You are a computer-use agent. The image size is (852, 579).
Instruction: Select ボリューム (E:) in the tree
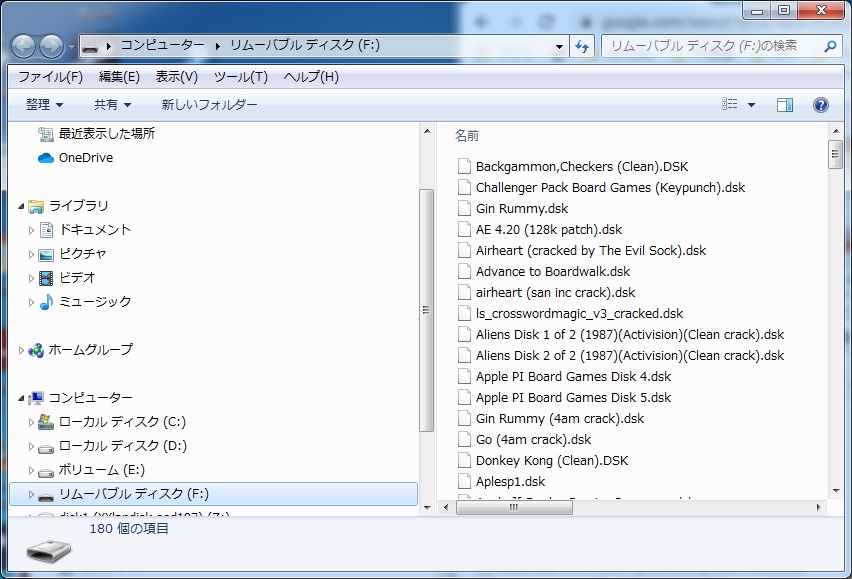click(x=102, y=470)
